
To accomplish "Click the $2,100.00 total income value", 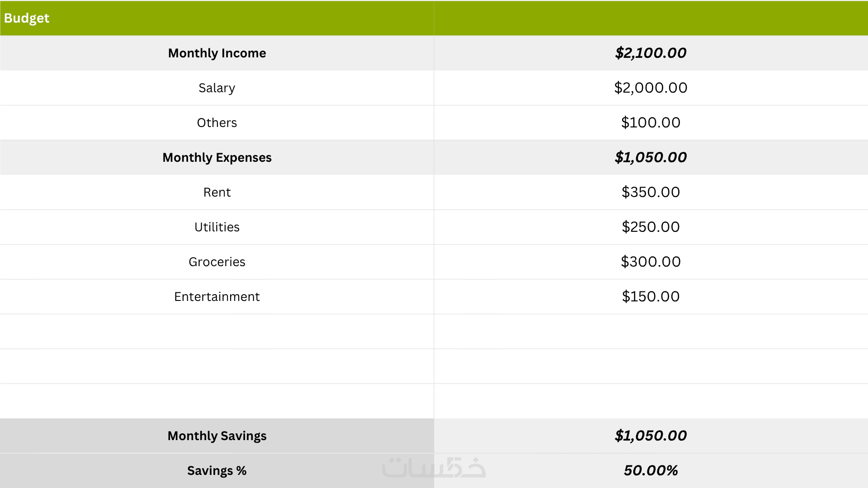I will [x=651, y=53].
